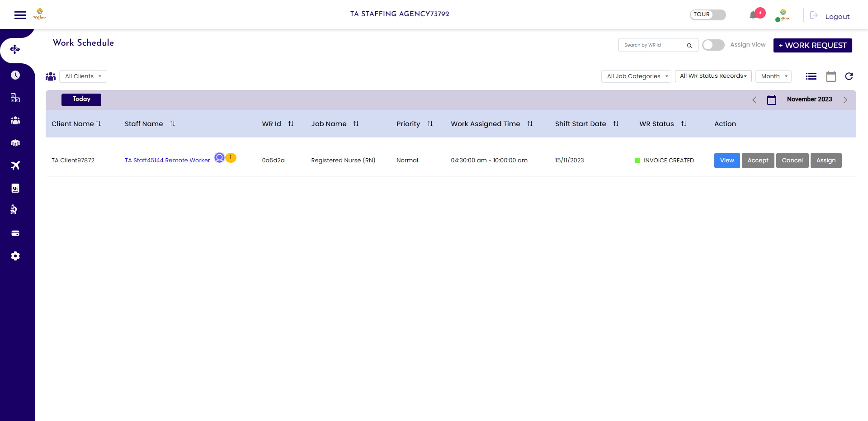Viewport: 868px width, 421px height.
Task: Click the + WORK REQUEST button
Action: tap(812, 45)
